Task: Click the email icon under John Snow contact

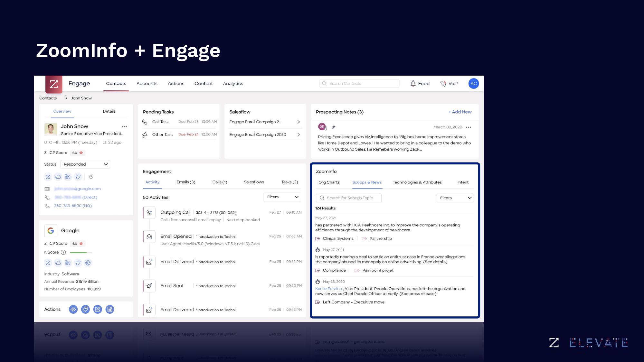Action: 47,189
